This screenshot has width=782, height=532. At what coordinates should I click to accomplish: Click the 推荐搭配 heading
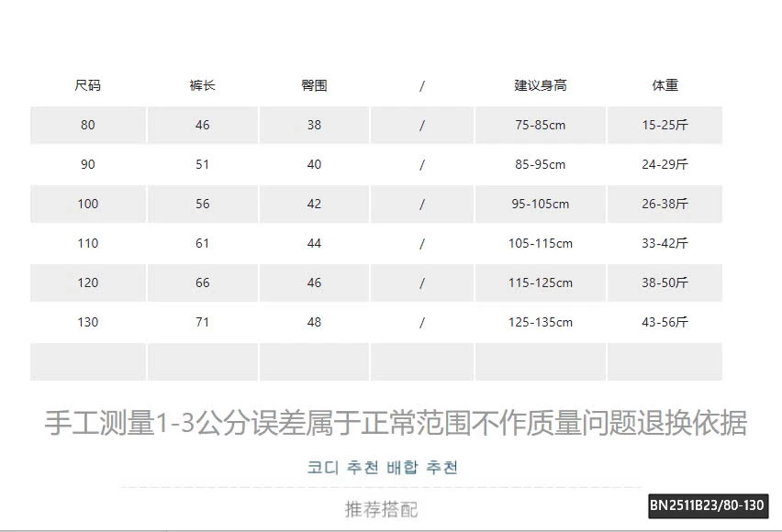(x=381, y=509)
